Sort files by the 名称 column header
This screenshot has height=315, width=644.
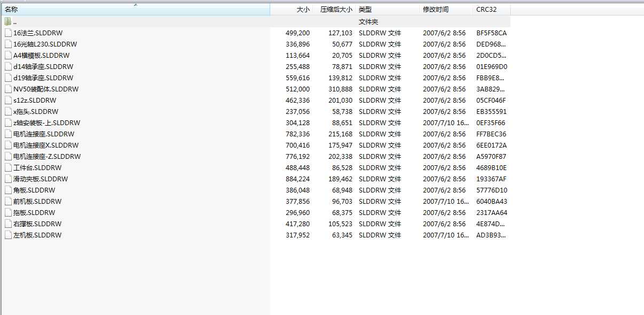point(135,10)
